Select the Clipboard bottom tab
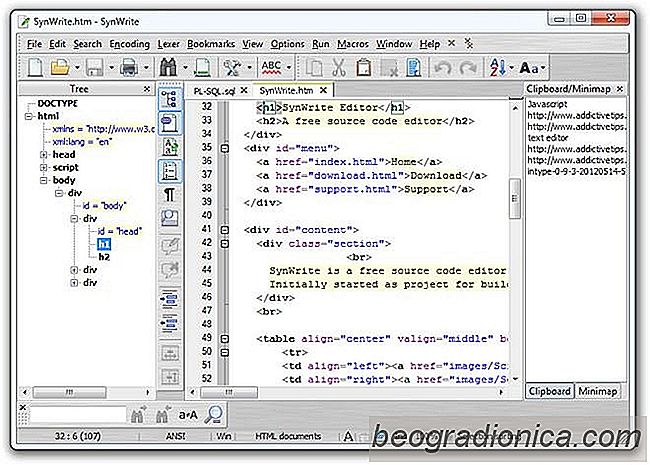The width and height of the screenshot is (650, 465). [549, 391]
